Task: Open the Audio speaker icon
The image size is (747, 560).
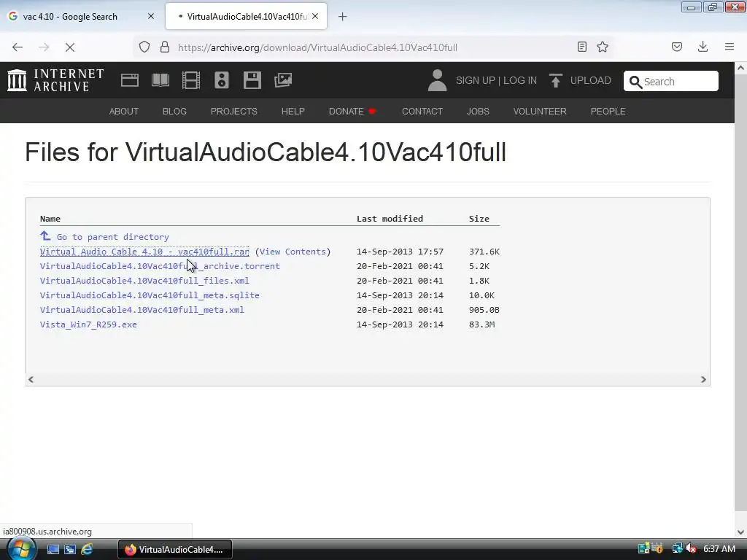Action: pyautogui.click(x=222, y=80)
